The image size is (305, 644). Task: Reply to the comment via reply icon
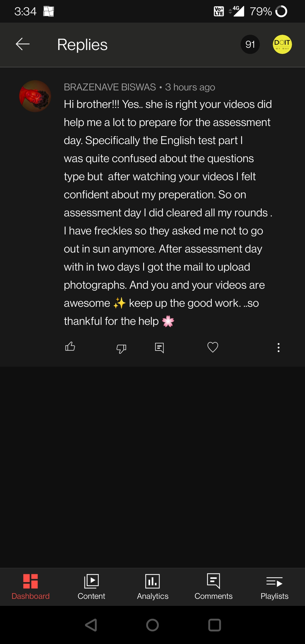(x=160, y=348)
